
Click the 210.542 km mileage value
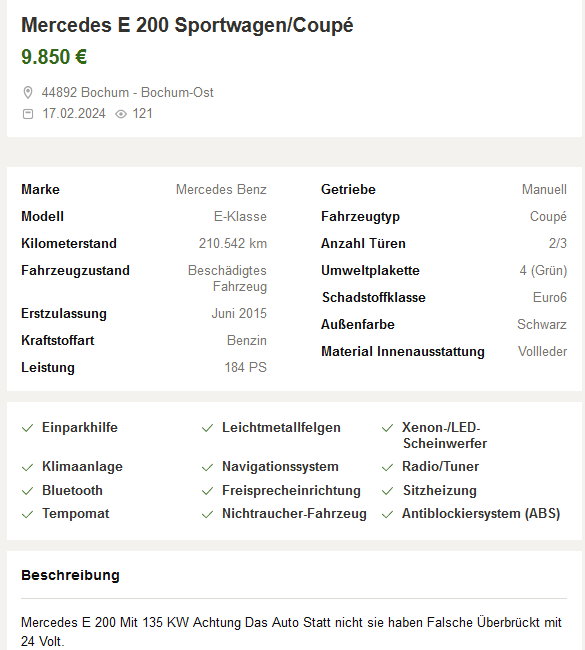[233, 243]
